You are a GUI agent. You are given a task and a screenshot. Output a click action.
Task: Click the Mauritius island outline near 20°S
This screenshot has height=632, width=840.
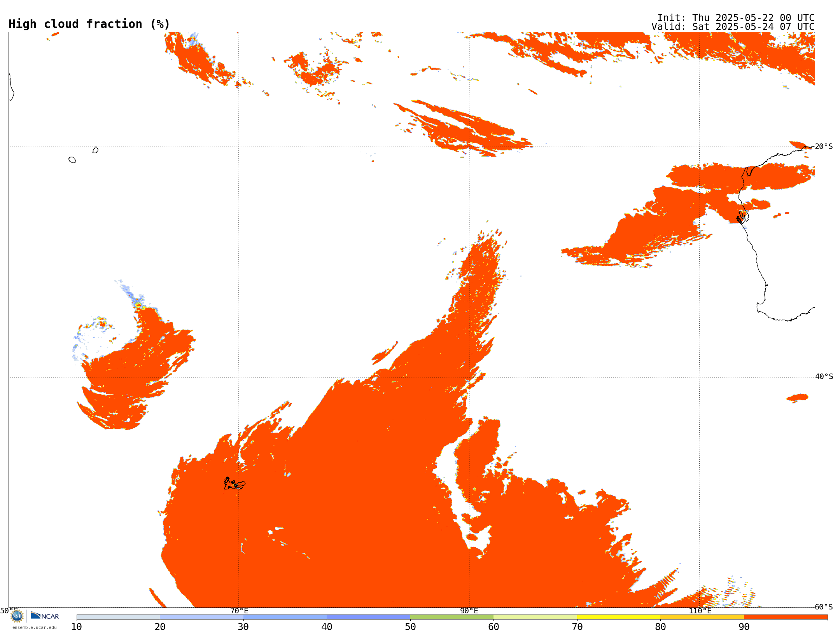[x=95, y=150]
